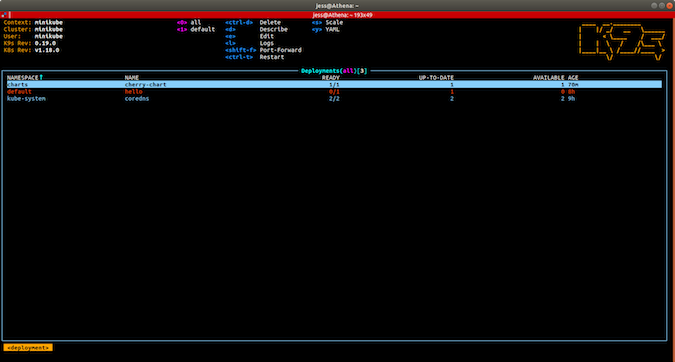Image resolution: width=675 pixels, height=362 pixels.
Task: Click the NAME column header
Action: click(132, 77)
